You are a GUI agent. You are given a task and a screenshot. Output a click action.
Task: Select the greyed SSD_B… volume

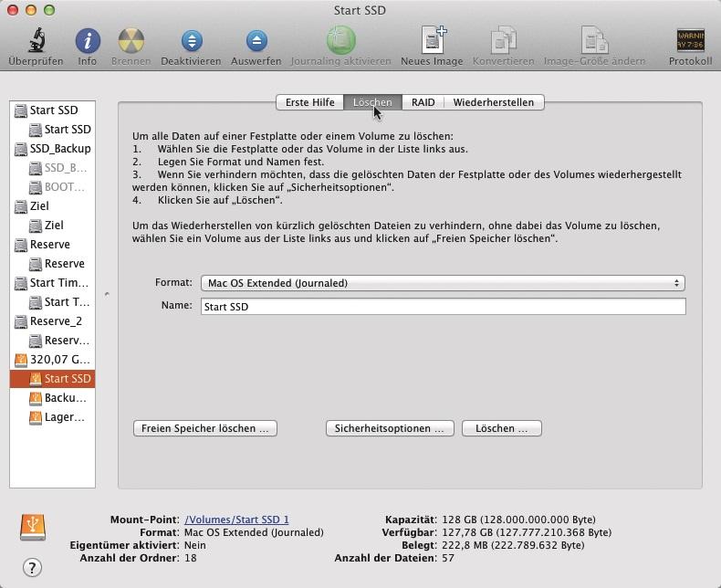52,168
